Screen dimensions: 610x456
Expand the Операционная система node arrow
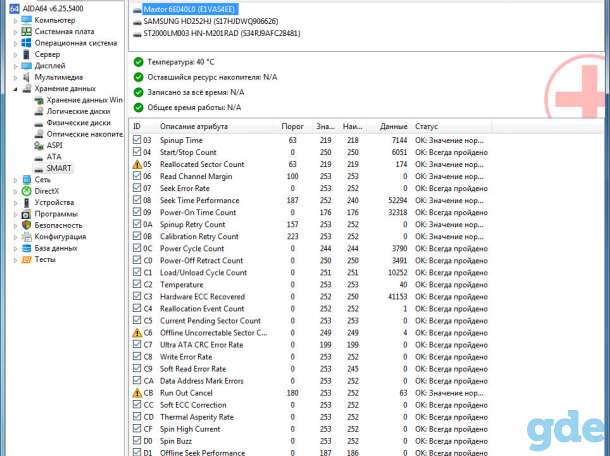16,43
